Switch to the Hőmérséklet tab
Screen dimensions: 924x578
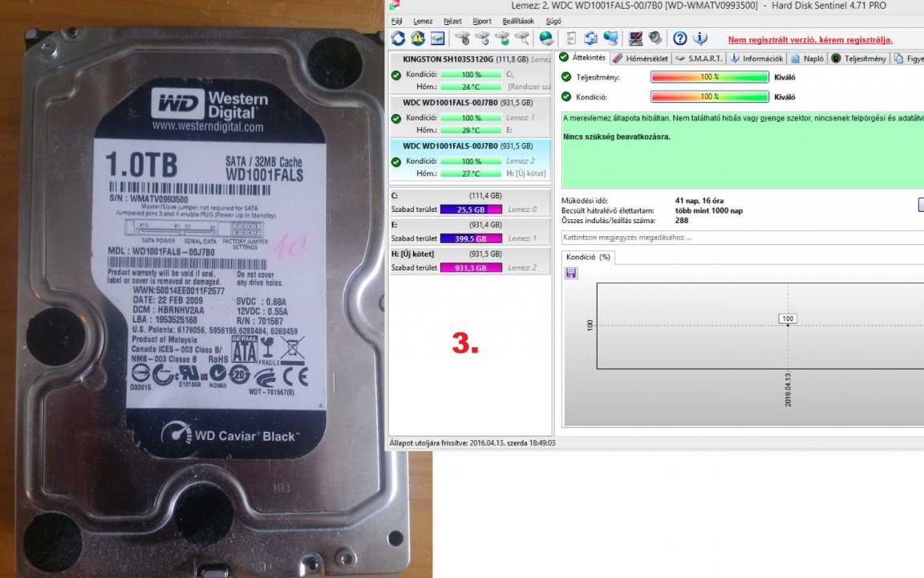[x=640, y=59]
